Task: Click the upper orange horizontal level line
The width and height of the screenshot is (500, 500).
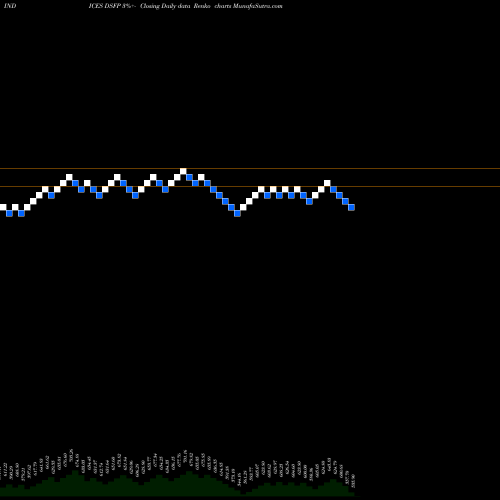Action: point(250,169)
